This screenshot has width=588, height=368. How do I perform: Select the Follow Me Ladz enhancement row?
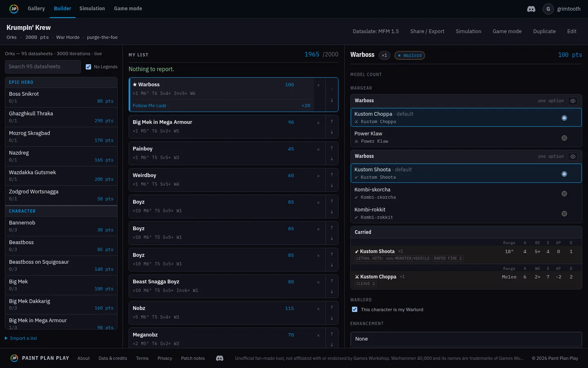221,105
